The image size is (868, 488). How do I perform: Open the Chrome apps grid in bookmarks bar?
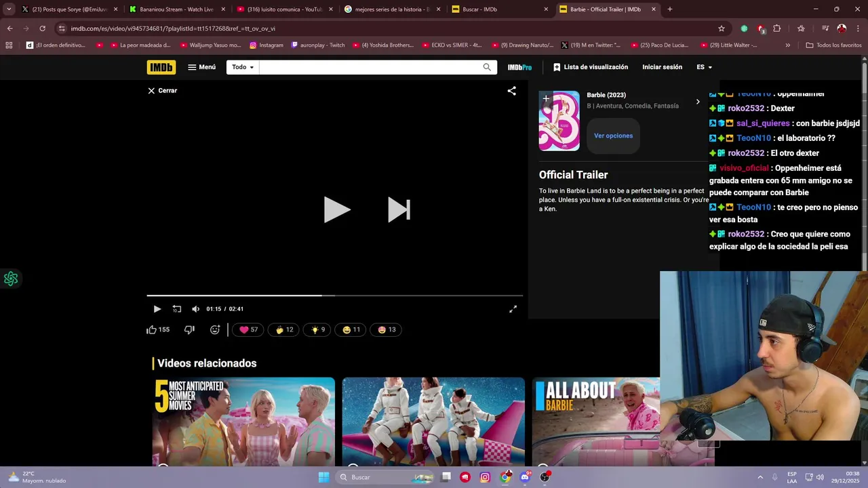pos(9,45)
